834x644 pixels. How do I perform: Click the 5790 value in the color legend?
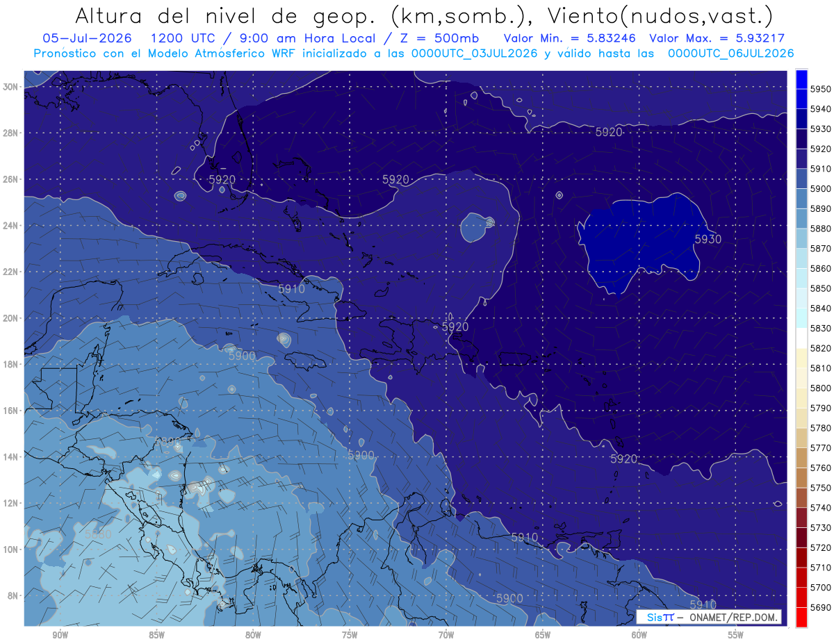click(820, 408)
